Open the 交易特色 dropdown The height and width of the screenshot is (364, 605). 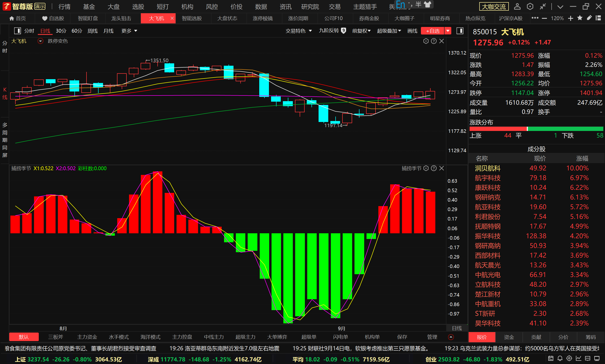[298, 31]
